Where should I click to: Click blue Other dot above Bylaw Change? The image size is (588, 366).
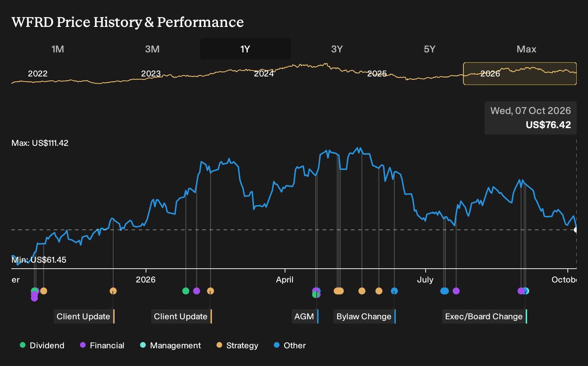(394, 291)
